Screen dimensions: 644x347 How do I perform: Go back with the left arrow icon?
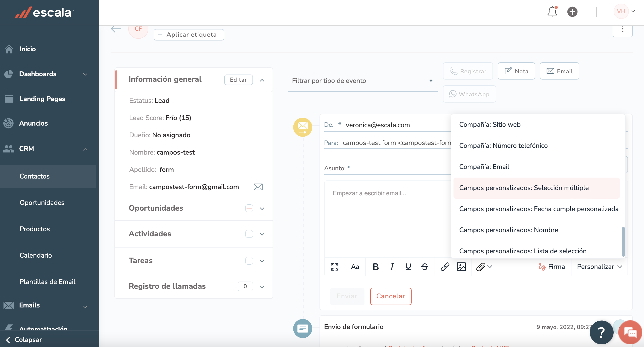[x=116, y=29]
